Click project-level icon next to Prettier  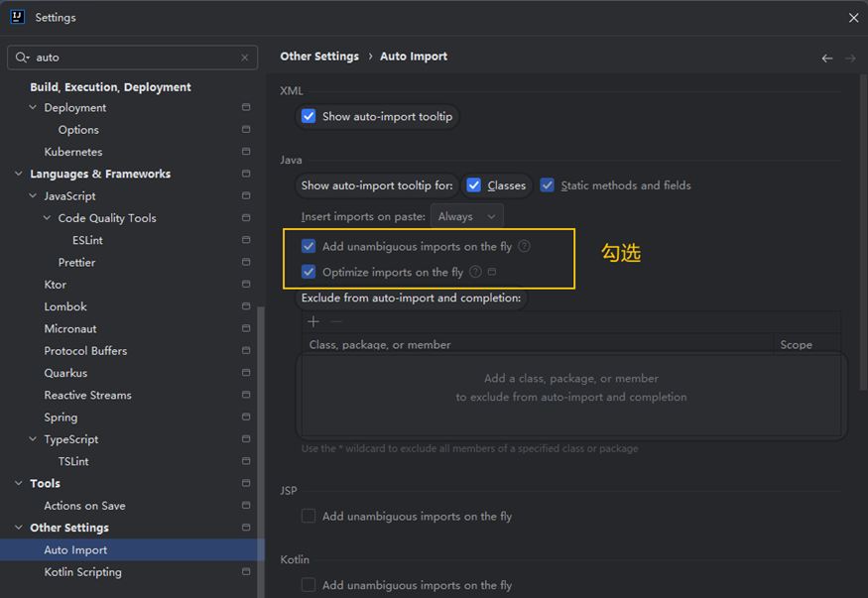pyautogui.click(x=246, y=262)
